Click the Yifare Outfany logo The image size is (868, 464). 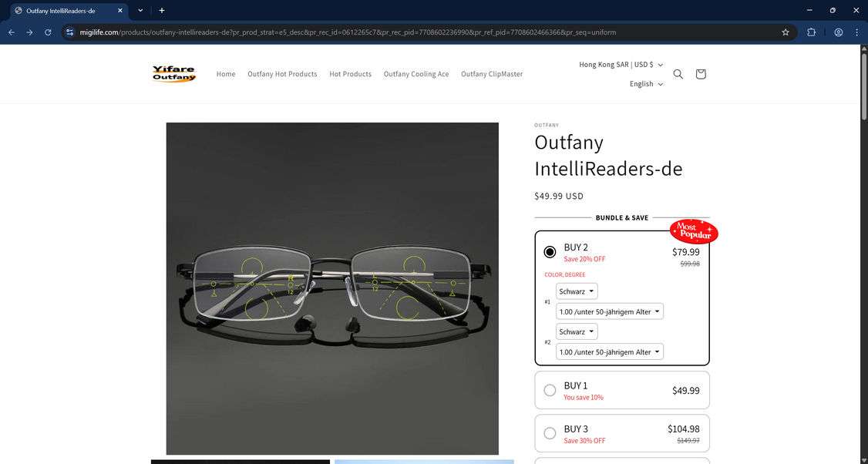point(173,73)
